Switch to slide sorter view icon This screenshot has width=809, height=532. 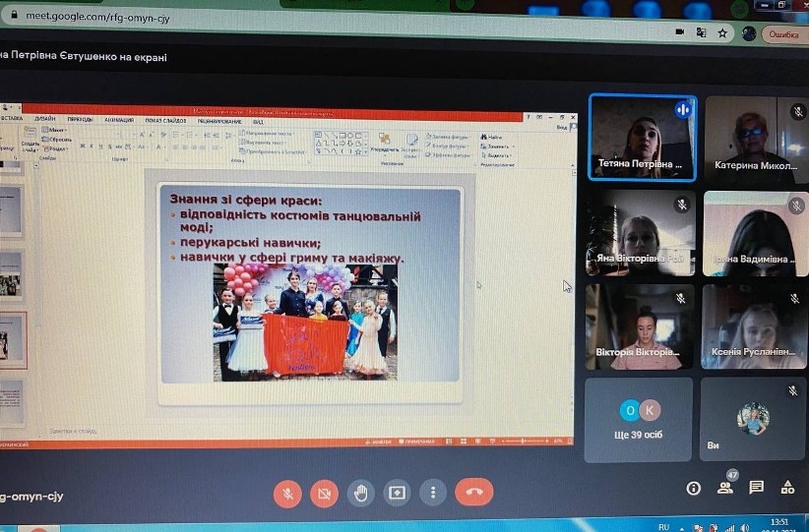(x=464, y=442)
